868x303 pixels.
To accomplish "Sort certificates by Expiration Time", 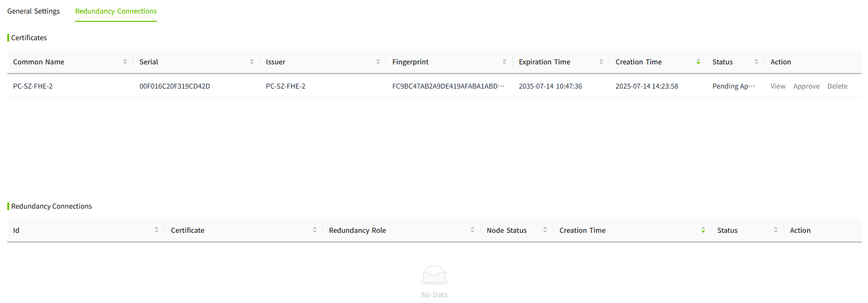I will (x=601, y=62).
